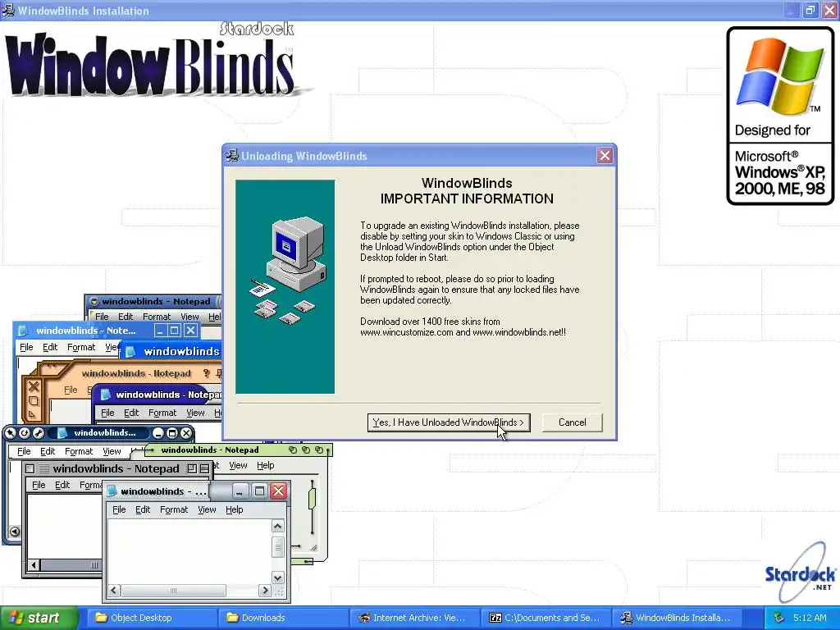Click vertical slider handle on green skinned Notepad
This screenshot has height=630, width=840.
tap(313, 498)
